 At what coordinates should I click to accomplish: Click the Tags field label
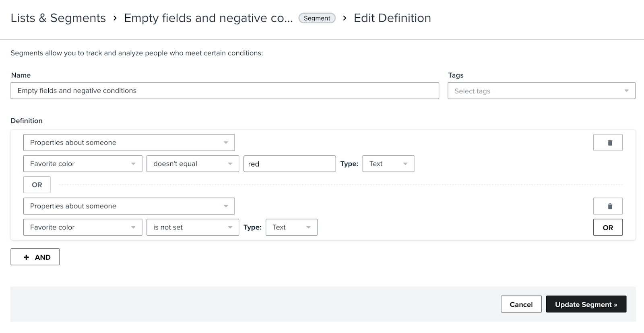point(456,75)
